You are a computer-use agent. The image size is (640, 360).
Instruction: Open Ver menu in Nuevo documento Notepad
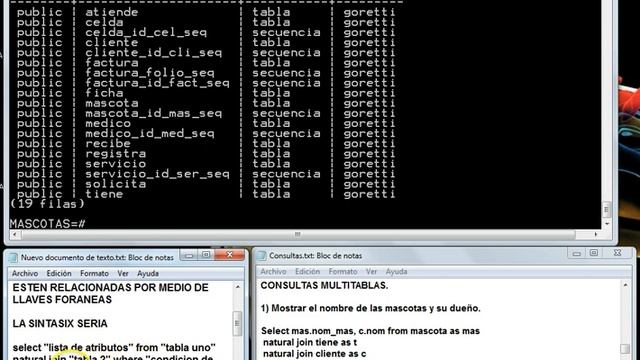point(123,273)
